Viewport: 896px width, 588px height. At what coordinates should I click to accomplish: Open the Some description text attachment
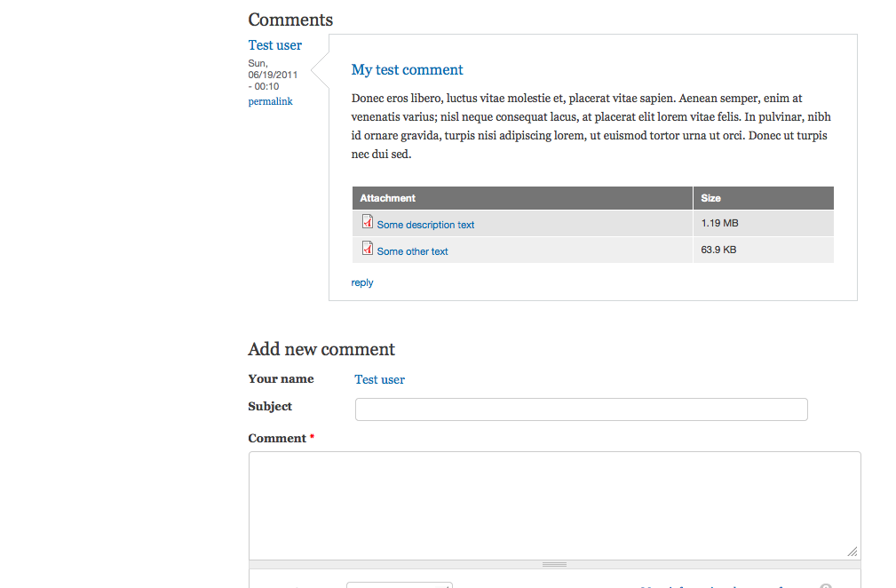point(425,225)
